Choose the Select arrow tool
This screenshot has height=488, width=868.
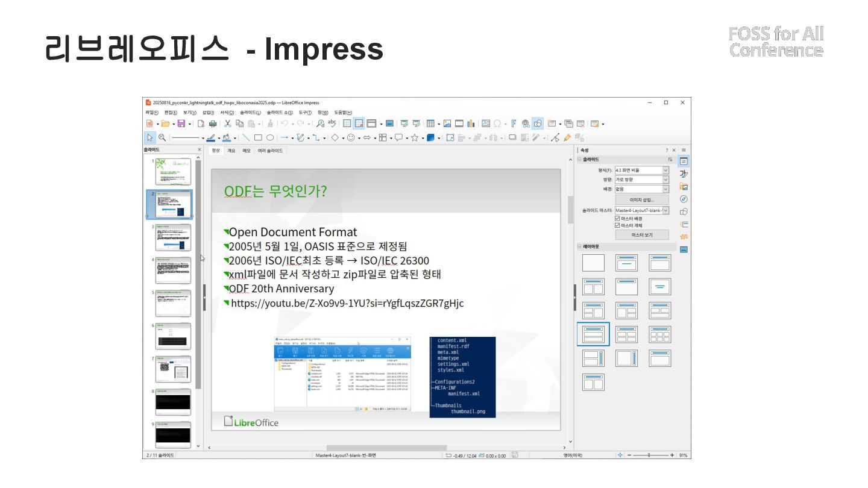(x=150, y=137)
